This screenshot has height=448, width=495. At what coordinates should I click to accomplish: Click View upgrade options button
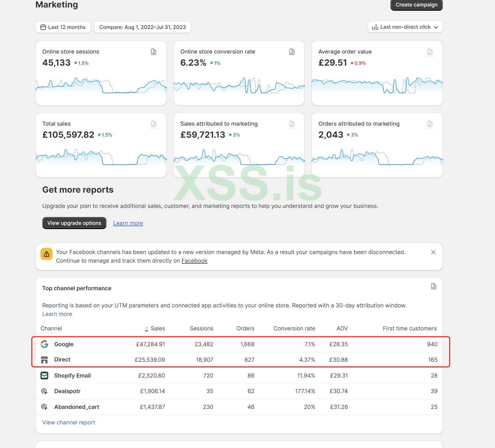[74, 223]
